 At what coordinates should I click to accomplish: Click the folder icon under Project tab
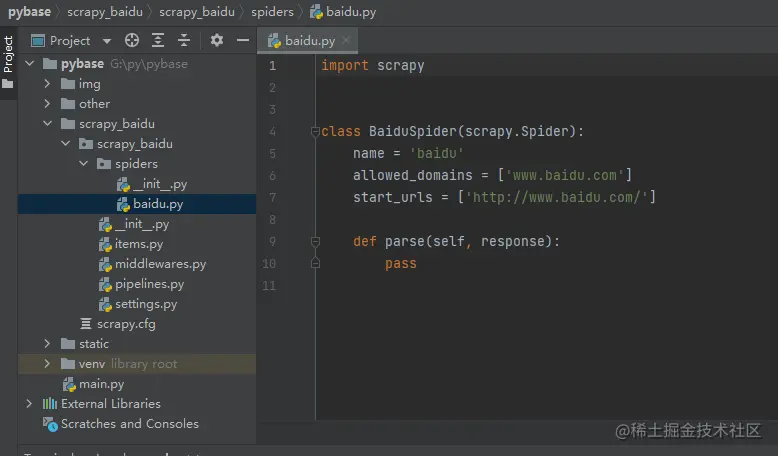tap(8, 84)
